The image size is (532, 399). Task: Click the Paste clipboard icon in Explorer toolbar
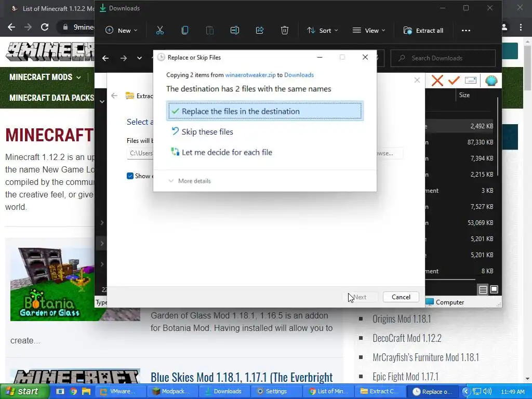[210, 31]
